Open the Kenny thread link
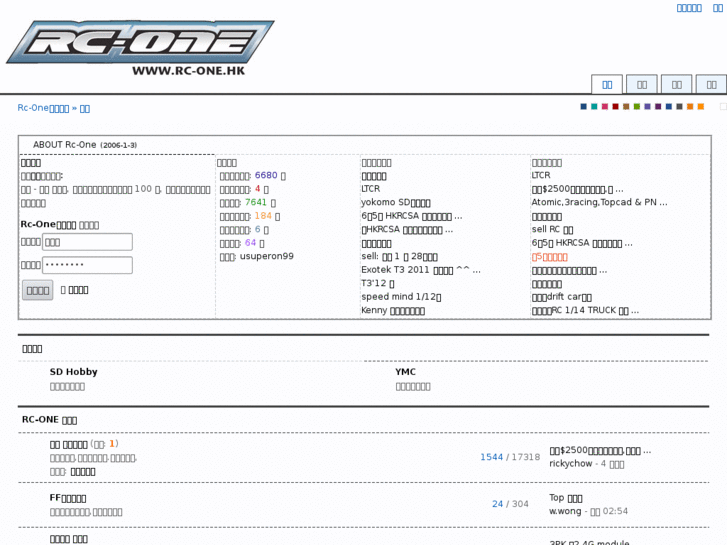 pos(393,310)
